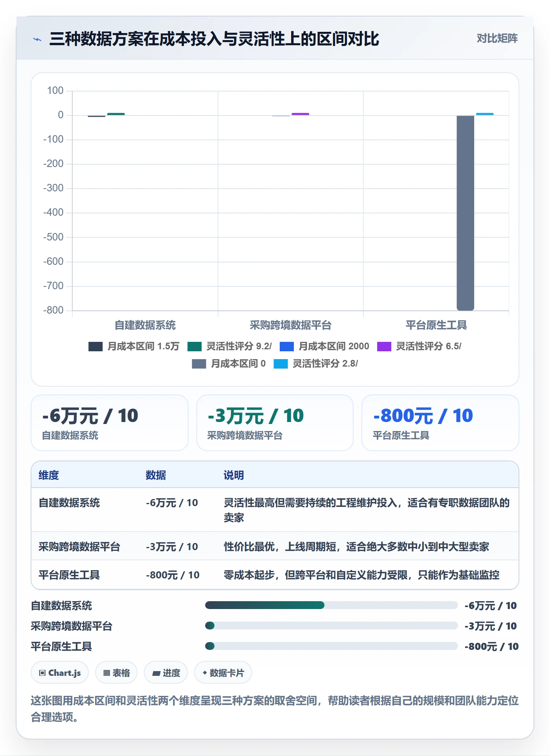Screen dimensions: 550x756
Task: Select the table cell reading -3万元 / 10
Action: pyautogui.click(x=172, y=547)
